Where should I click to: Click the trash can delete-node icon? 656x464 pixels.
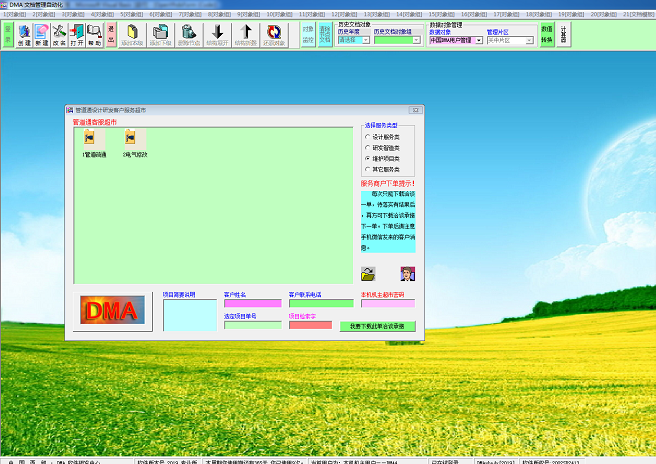coord(189,35)
